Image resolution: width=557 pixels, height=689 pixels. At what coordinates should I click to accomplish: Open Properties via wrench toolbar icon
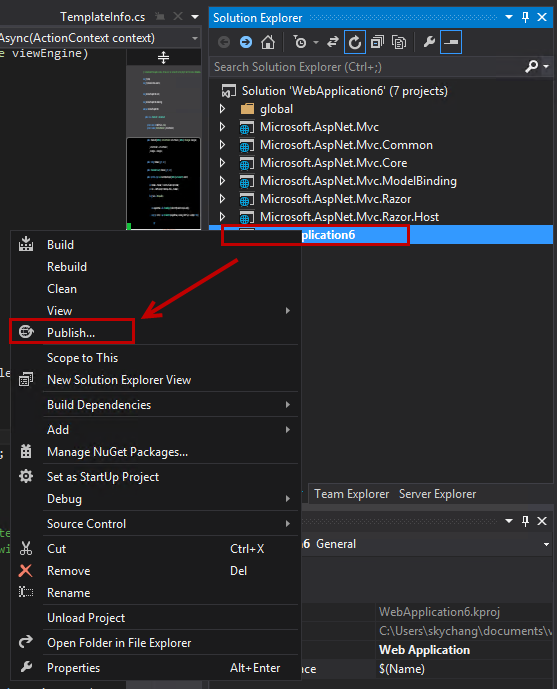click(429, 42)
